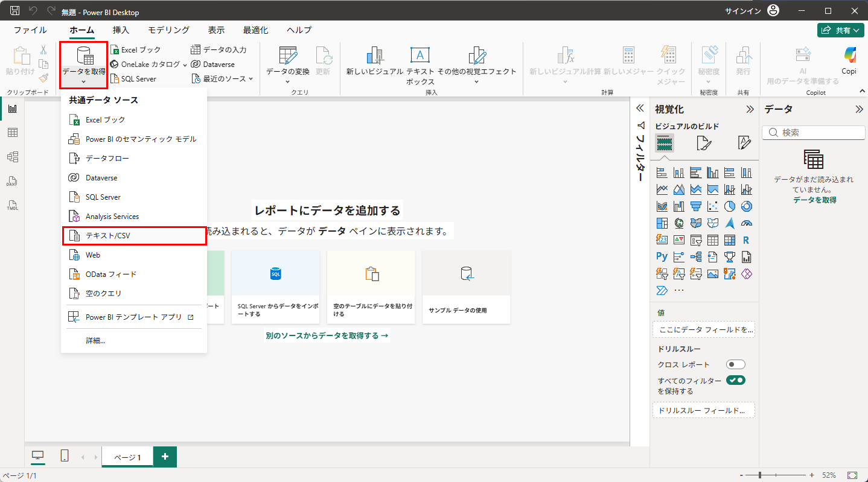Open the Model view icon in sidebar
The image size is (868, 482).
point(12,157)
